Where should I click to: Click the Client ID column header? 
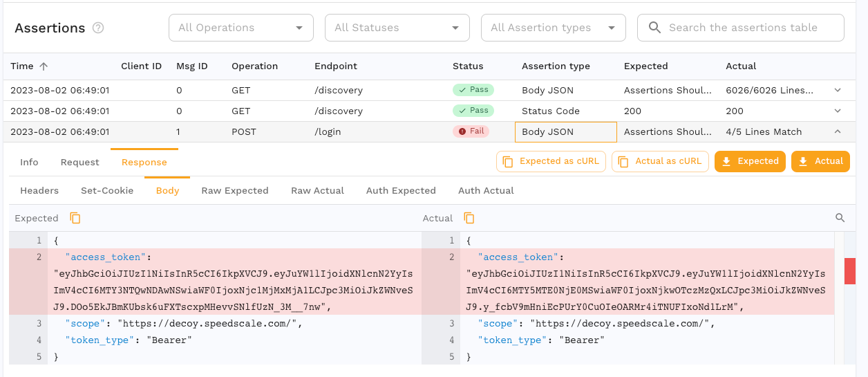[x=141, y=66]
